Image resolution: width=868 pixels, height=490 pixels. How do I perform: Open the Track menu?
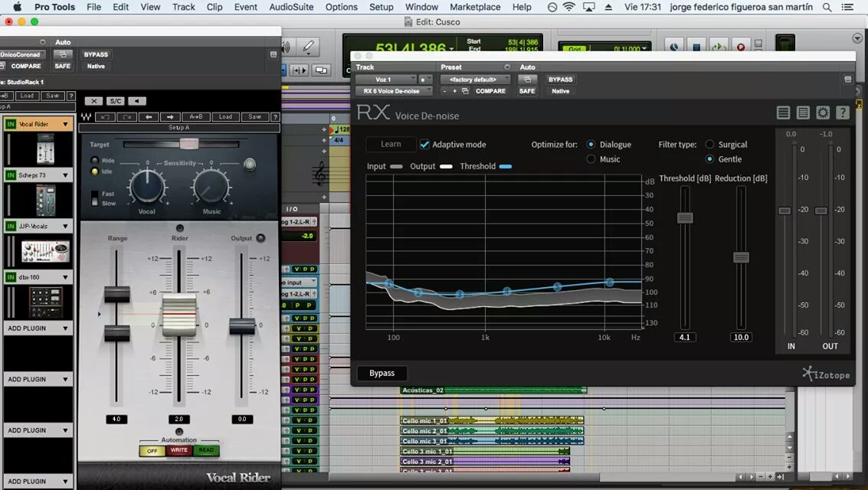point(183,7)
